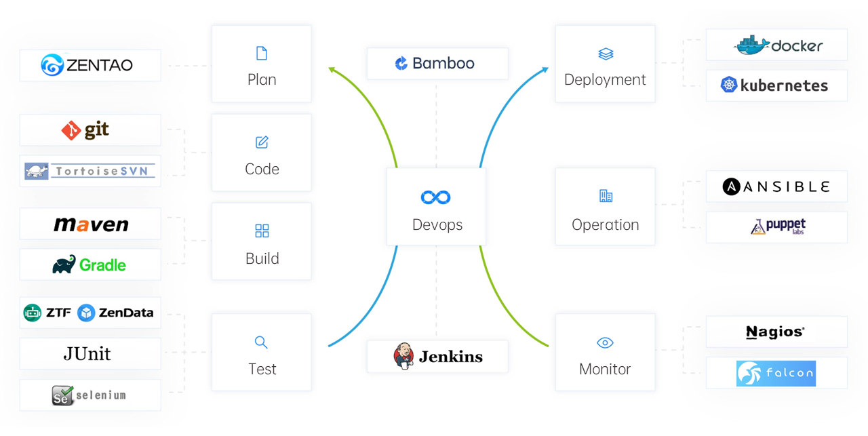Image resolution: width=868 pixels, height=436 pixels.
Task: Open the Maven tool card
Action: click(x=90, y=224)
